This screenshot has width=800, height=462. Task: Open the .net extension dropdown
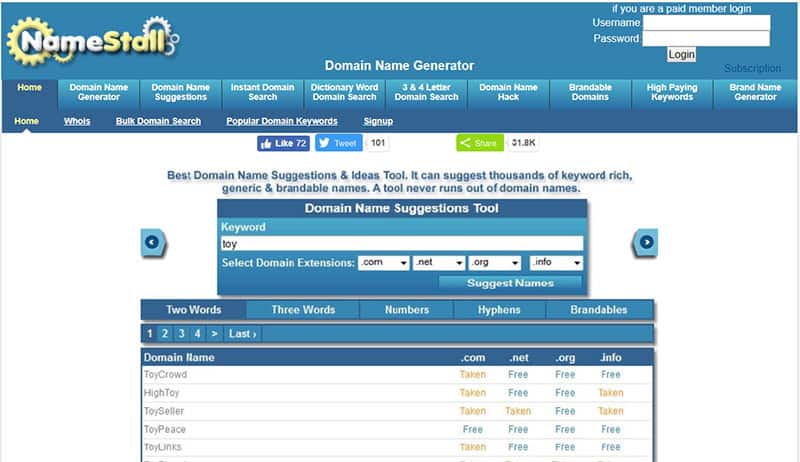tap(439, 263)
